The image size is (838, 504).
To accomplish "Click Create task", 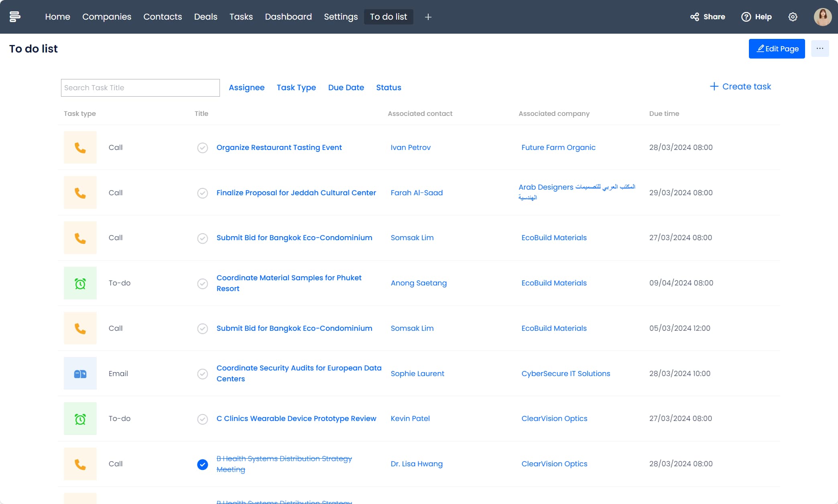I will coord(740,86).
